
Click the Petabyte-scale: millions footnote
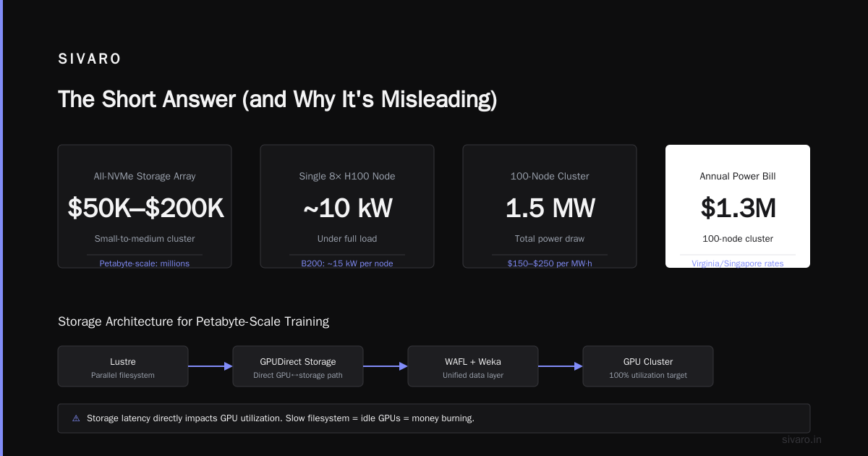pyautogui.click(x=145, y=263)
